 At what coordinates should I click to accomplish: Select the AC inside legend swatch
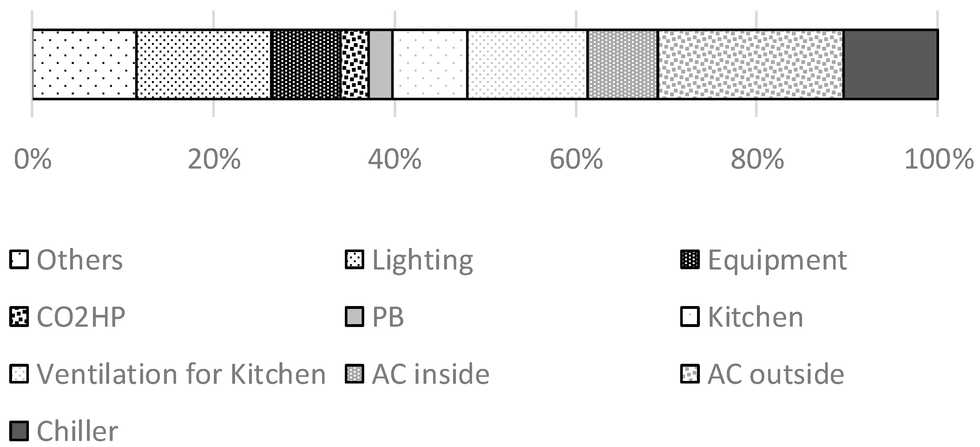pos(354,374)
